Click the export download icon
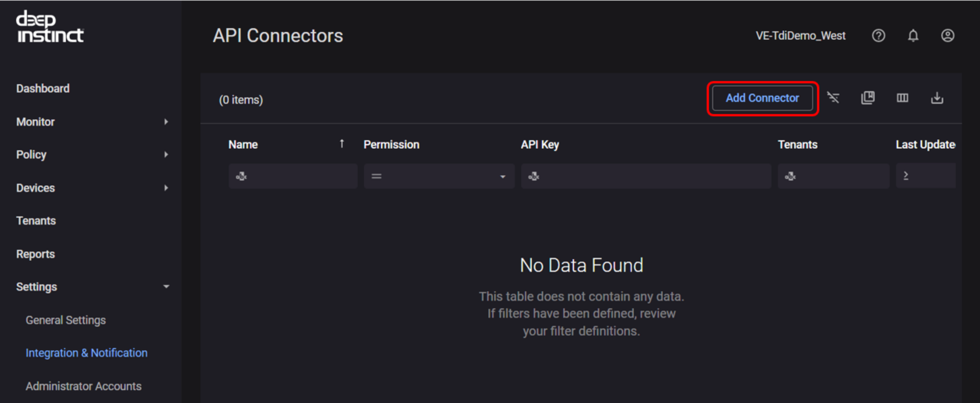 click(937, 98)
